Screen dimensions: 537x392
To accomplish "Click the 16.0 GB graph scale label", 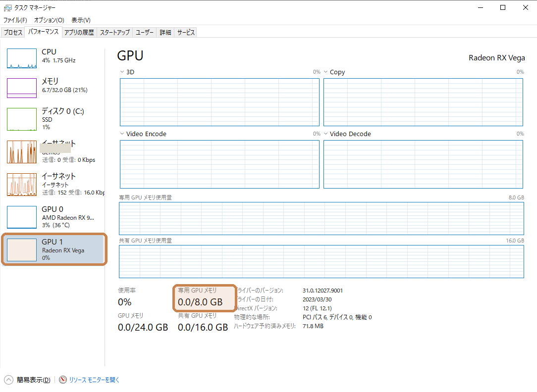I will pyautogui.click(x=515, y=241).
